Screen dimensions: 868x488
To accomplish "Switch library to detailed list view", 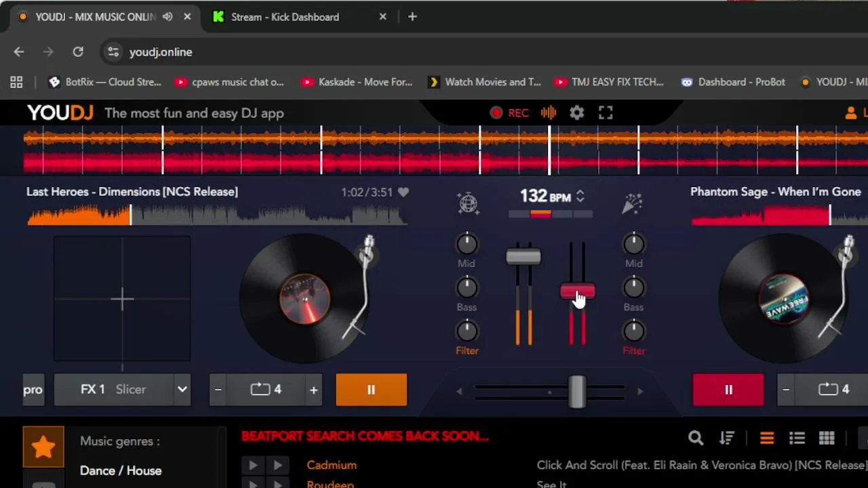I will (x=797, y=439).
